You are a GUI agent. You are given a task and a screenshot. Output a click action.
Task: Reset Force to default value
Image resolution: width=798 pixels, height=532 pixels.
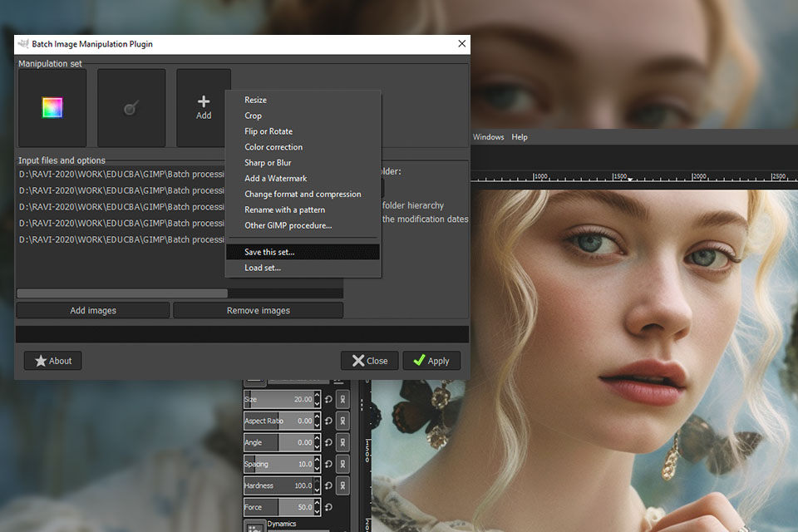(329, 507)
